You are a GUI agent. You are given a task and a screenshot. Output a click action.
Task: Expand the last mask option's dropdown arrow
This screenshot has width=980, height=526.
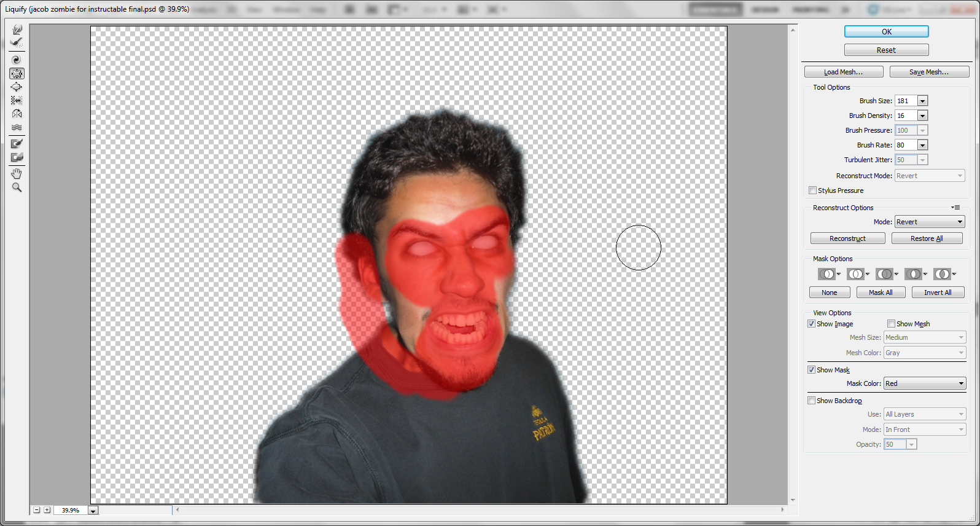pyautogui.click(x=954, y=274)
